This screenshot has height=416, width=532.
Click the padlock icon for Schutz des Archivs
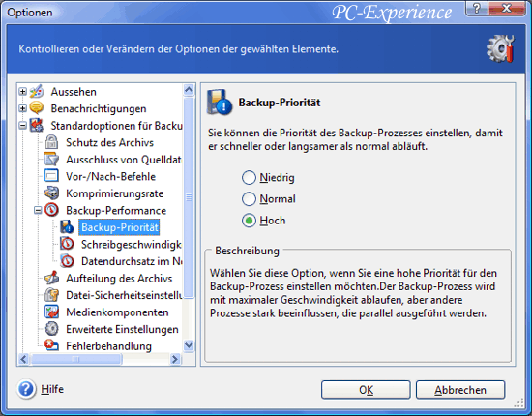(x=51, y=142)
